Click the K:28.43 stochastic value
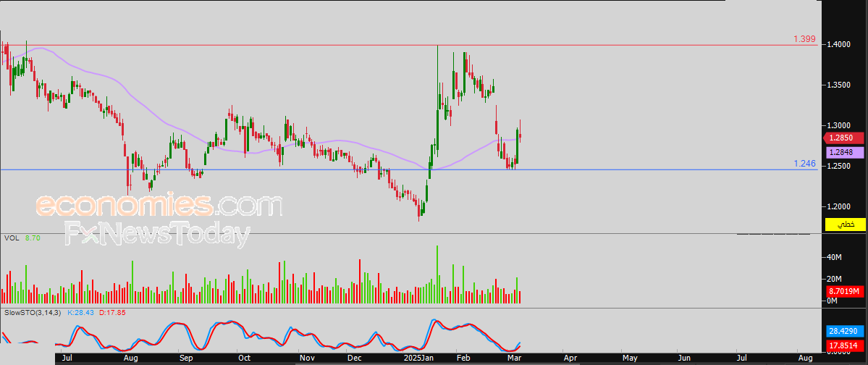Viewport: 868px width, 365px height. point(81,312)
